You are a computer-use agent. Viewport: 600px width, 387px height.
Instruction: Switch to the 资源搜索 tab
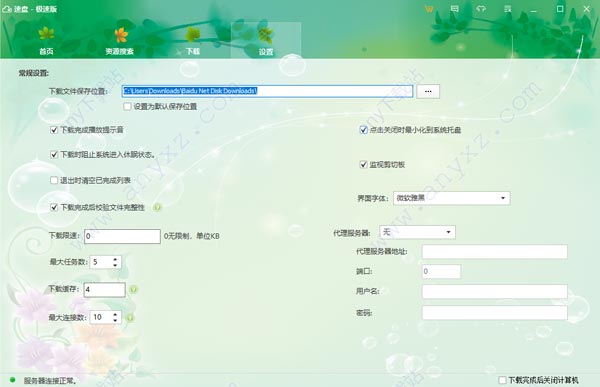(120, 41)
